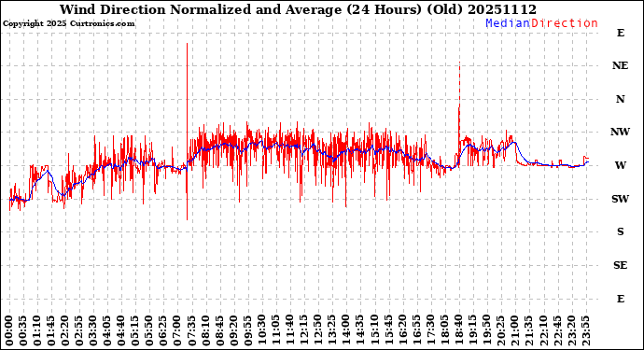Click the '08:45' time label

coord(219,331)
